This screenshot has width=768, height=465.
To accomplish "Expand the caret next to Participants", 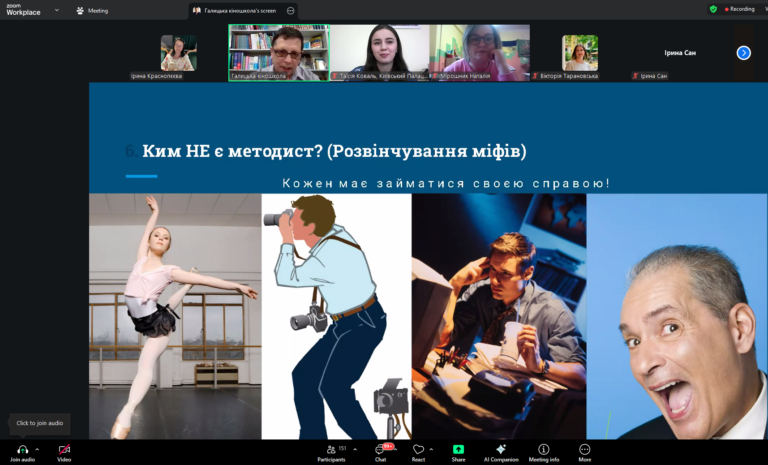I will tap(355, 449).
